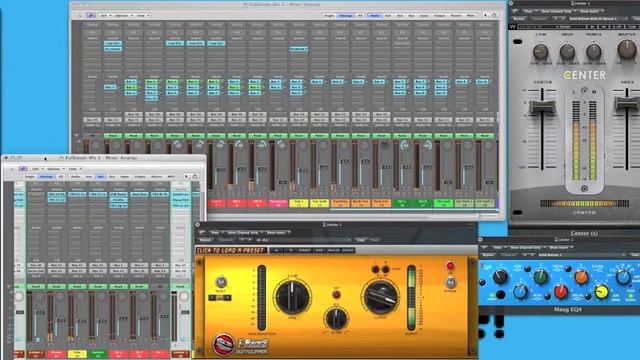640x360 pixels.
Task: Click Copy button in Soft Clipper header
Action: (360, 240)
